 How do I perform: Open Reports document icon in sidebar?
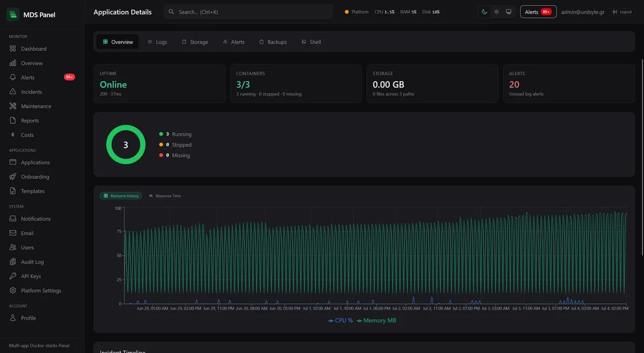(13, 121)
